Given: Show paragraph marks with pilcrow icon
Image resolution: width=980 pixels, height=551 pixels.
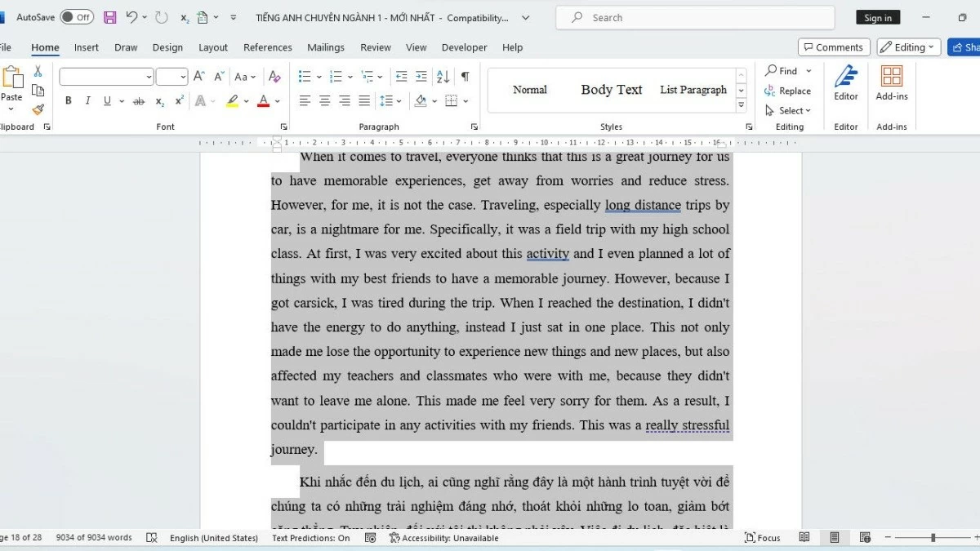Looking at the screenshot, I should [x=465, y=77].
